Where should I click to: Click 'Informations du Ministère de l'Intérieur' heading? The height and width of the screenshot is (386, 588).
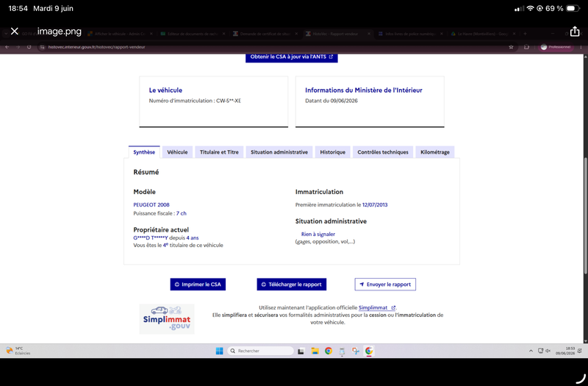[x=363, y=90]
